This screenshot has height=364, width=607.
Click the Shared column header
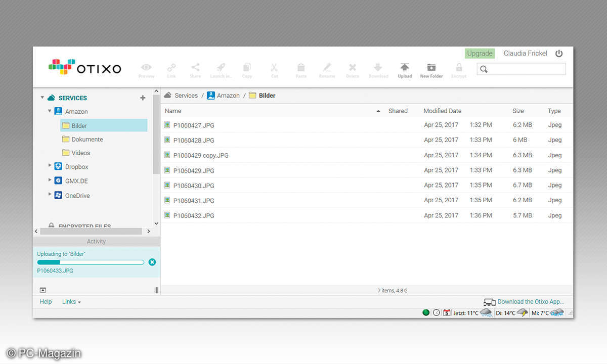coord(398,111)
